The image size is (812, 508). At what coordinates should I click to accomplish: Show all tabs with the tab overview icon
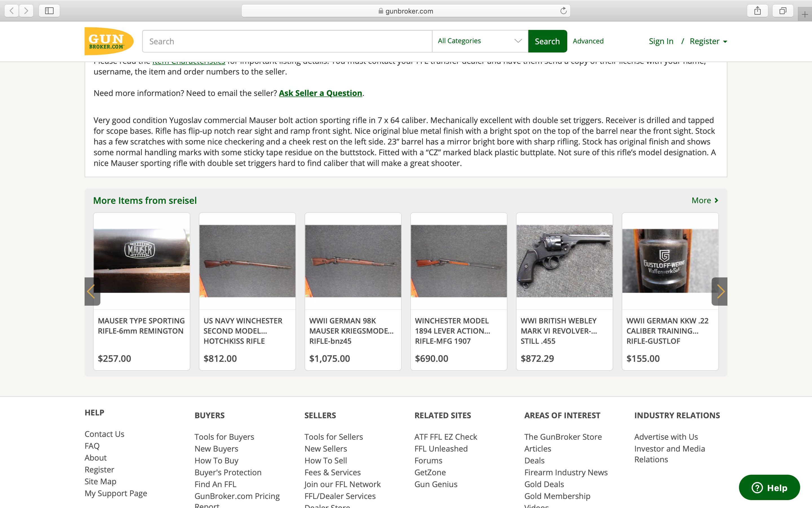(782, 11)
